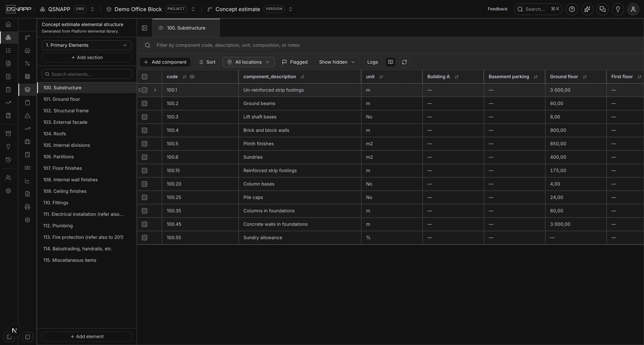Viewport: 644px width, 345px height.
Task: Focus the filter by component code field
Action: coord(390,45)
